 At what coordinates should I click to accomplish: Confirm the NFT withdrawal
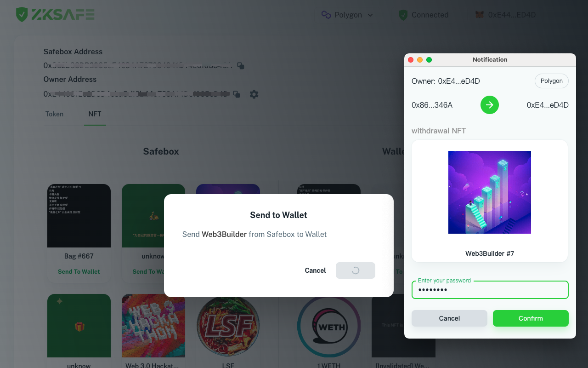coord(531,318)
